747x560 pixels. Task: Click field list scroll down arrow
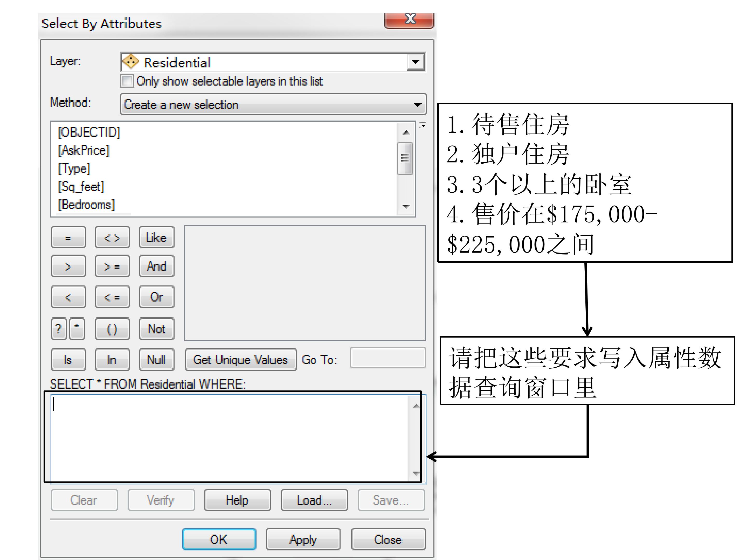pyautogui.click(x=406, y=206)
